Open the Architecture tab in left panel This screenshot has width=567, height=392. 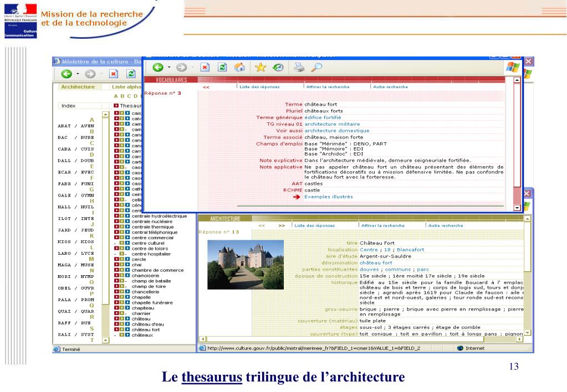tap(78, 87)
